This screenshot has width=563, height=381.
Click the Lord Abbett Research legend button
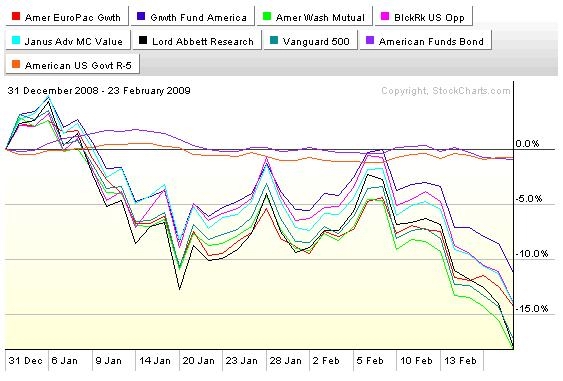pyautogui.click(x=197, y=41)
